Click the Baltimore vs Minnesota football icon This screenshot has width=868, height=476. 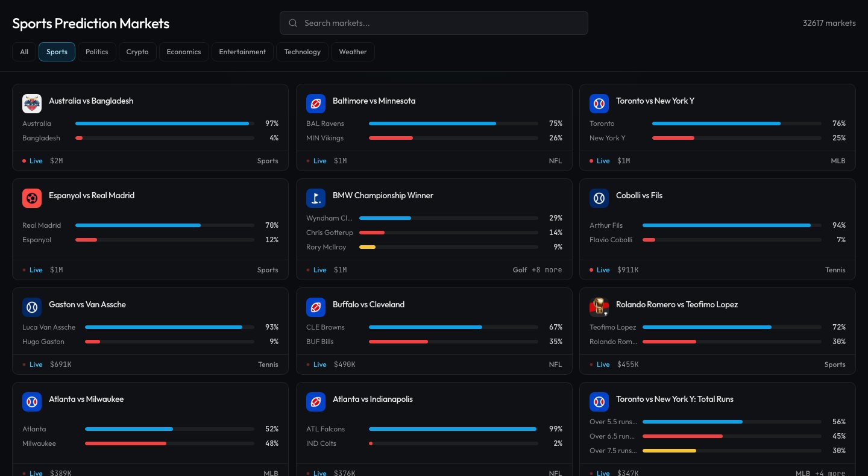pyautogui.click(x=316, y=104)
